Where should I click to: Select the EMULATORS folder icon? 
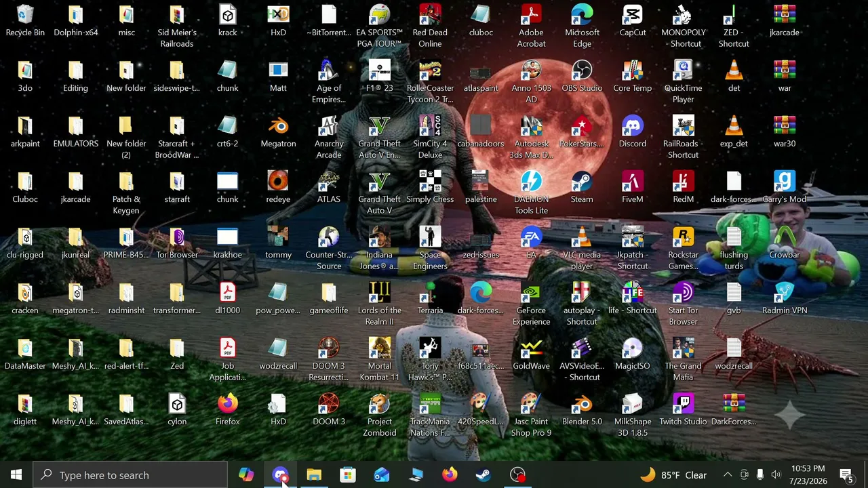[x=75, y=132]
